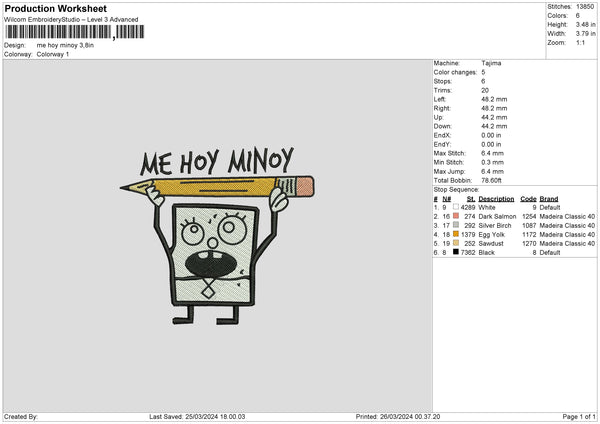Click the barcode under the worksheet title
The image size is (600, 424).
click(x=75, y=32)
